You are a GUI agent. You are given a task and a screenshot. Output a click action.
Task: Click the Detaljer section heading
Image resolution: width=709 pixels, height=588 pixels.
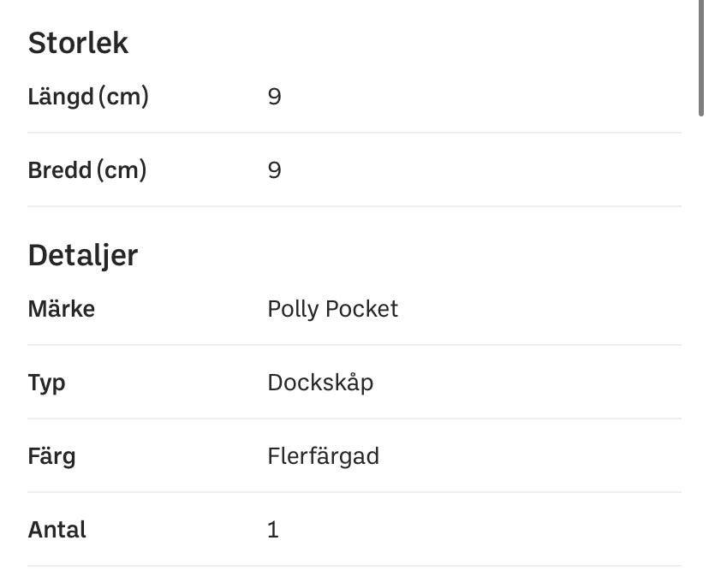tap(82, 255)
